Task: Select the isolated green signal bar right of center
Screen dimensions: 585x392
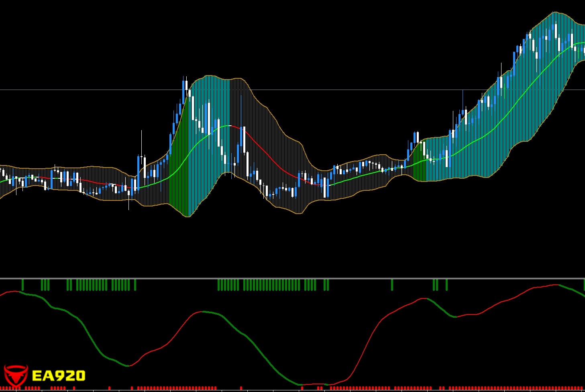Action: click(392, 285)
